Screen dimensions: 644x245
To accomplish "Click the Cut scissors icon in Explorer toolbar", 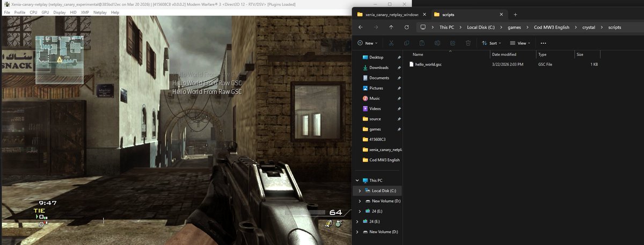I will pyautogui.click(x=391, y=43).
